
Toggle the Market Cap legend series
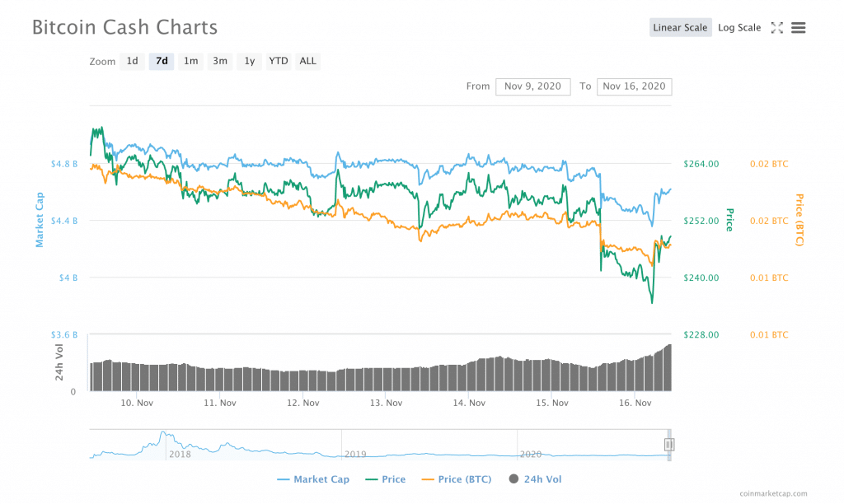point(313,479)
